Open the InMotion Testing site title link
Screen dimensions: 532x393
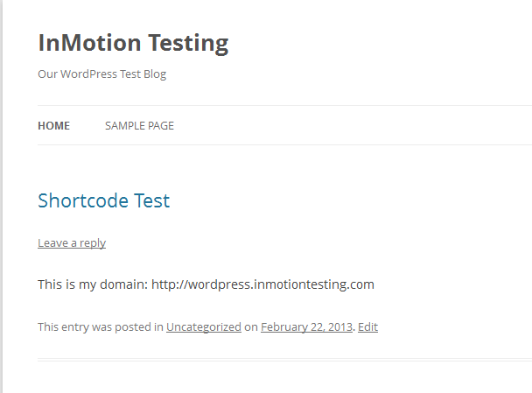pos(133,43)
